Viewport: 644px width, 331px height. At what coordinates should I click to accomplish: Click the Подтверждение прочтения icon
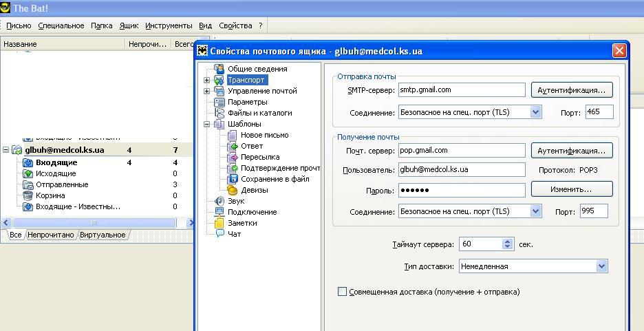click(x=233, y=168)
